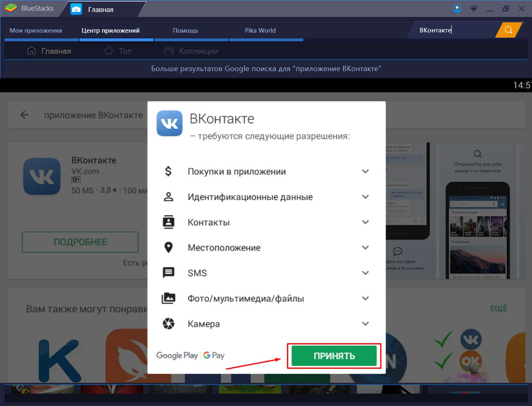Click the VKontakte app icon in dialog
532x406 pixels.
(x=169, y=123)
